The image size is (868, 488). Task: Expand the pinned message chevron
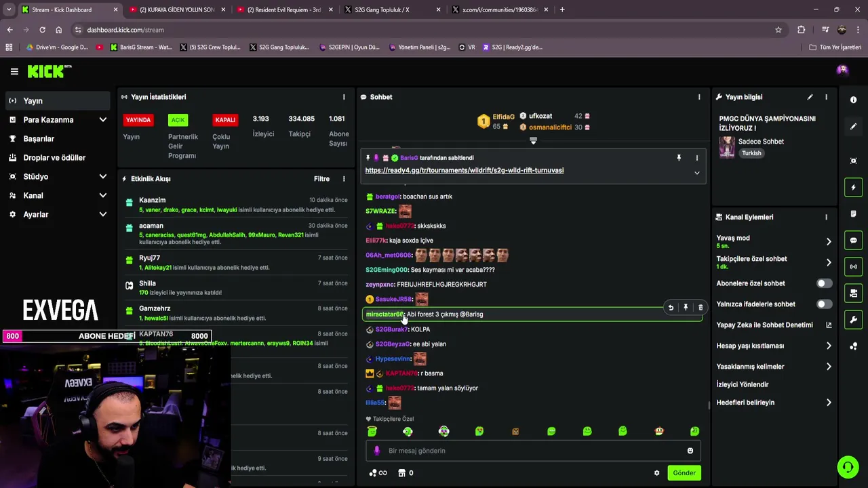696,173
